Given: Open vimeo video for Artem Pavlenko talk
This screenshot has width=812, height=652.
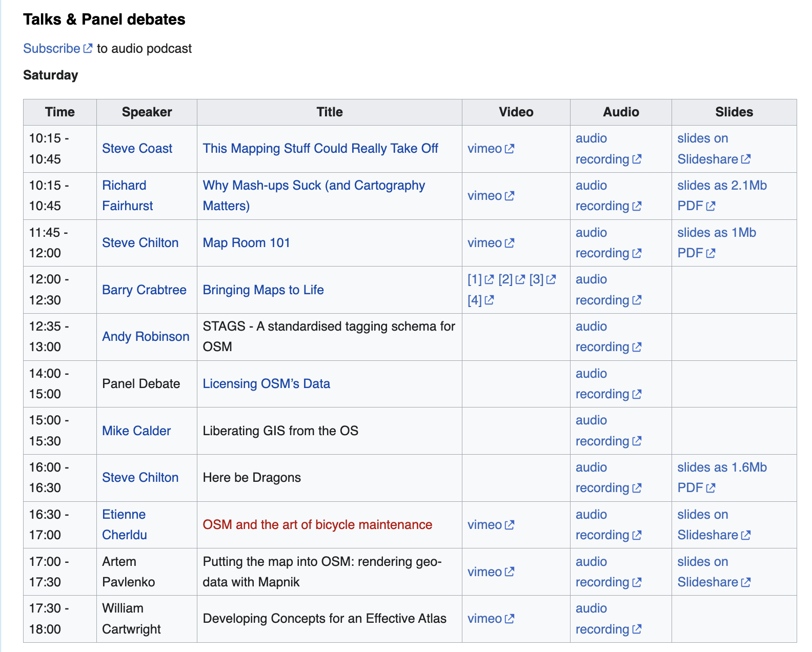Looking at the screenshot, I should pyautogui.click(x=491, y=572).
